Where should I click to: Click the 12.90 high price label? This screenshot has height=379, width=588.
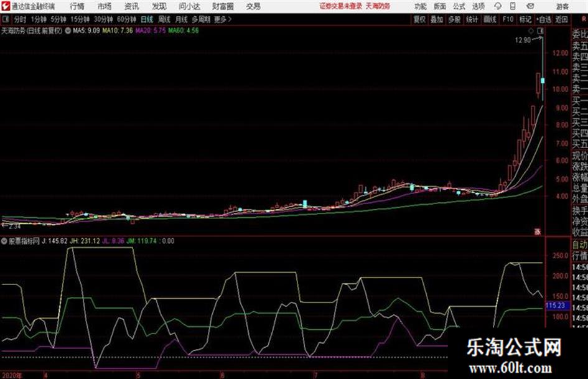pos(523,40)
